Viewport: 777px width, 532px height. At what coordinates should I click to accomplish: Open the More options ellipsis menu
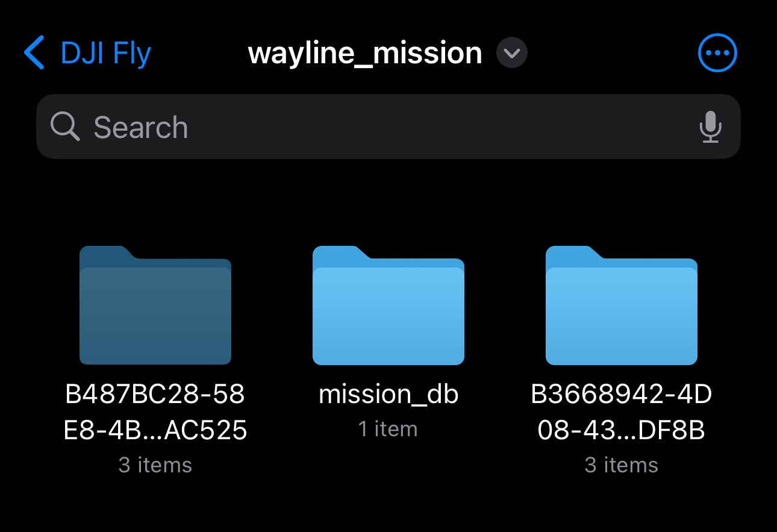coord(717,53)
